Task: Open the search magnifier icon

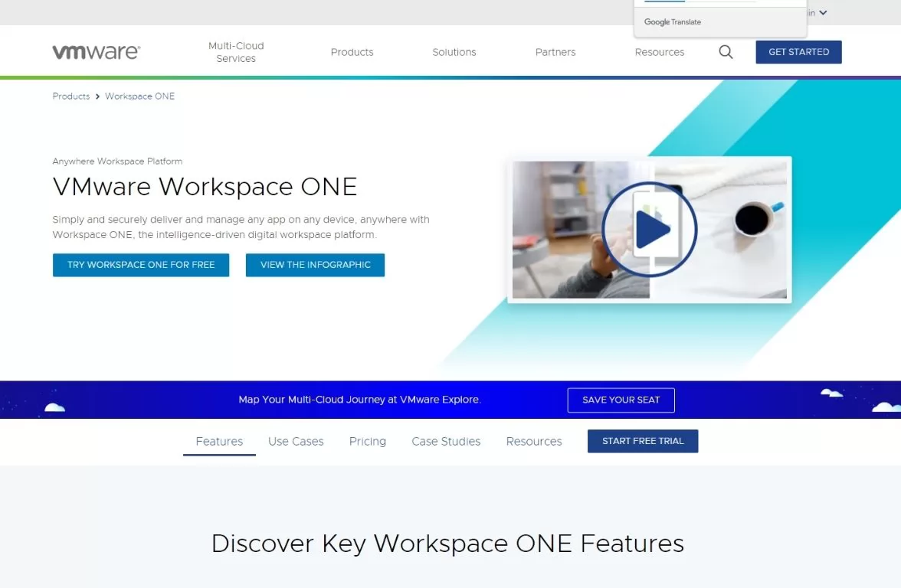Action: point(726,52)
